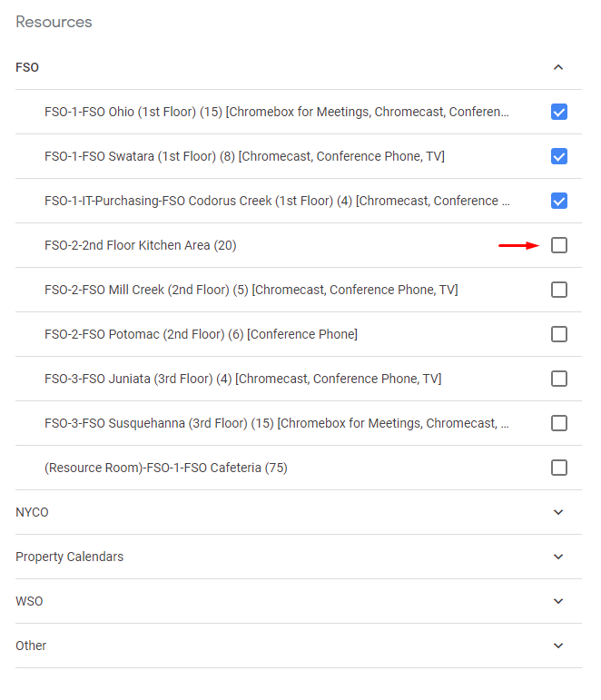Expand the Property Calendars chevron
Image resolution: width=601 pixels, height=700 pixels.
coord(558,557)
